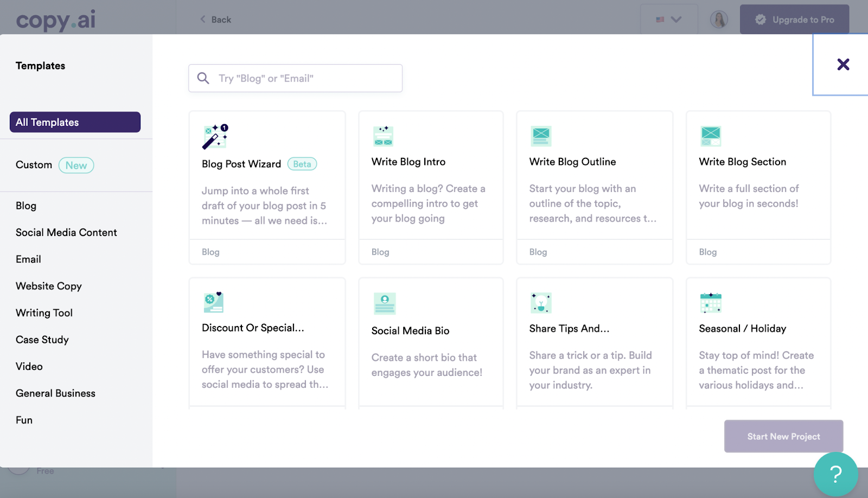Click the Blog tag under Write Blog Outline
This screenshot has width=868, height=498.
point(538,252)
